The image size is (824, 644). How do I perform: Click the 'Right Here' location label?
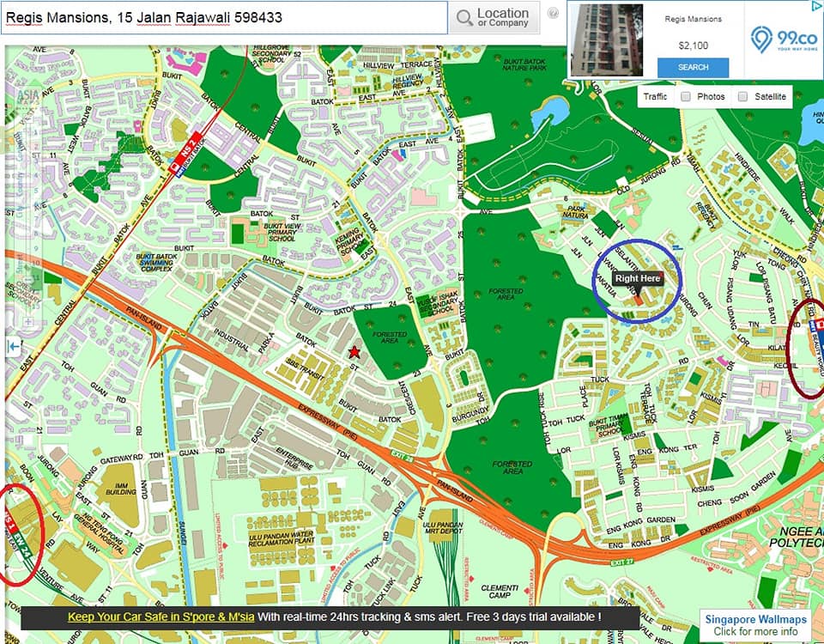(x=638, y=278)
